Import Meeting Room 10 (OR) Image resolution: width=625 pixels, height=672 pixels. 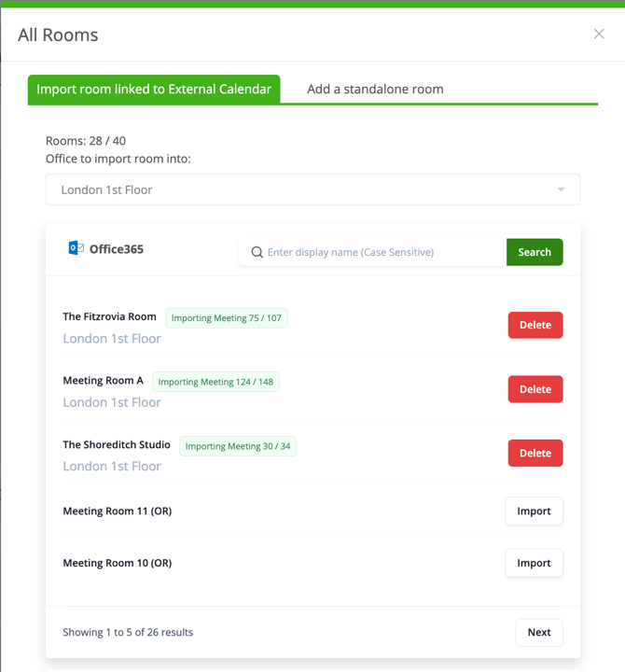pyautogui.click(x=534, y=563)
